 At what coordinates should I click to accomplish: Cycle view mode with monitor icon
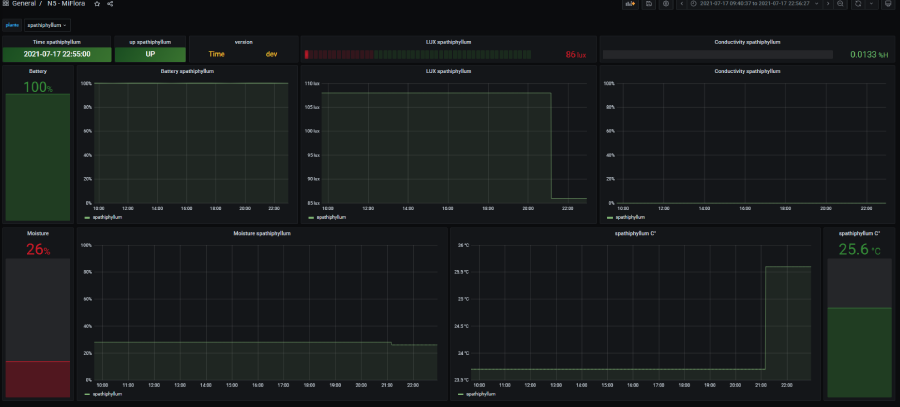(887, 4)
